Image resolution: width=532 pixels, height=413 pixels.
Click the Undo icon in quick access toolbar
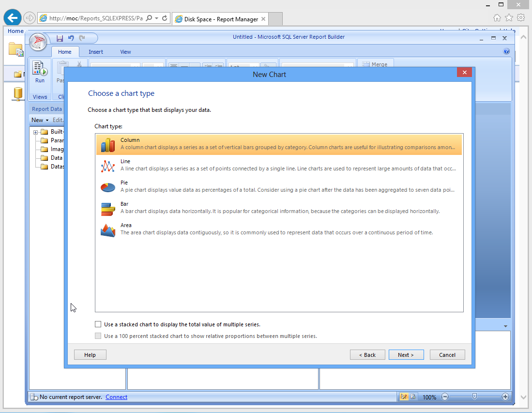click(x=71, y=38)
